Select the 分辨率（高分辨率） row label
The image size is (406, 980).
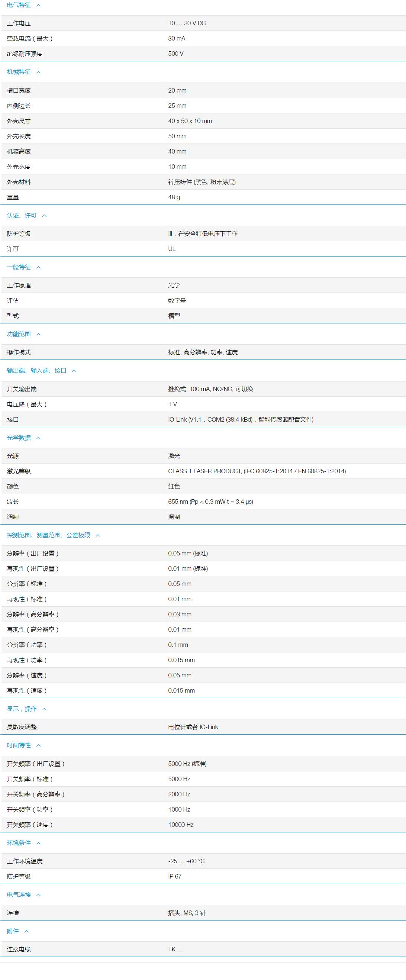pyautogui.click(x=33, y=614)
